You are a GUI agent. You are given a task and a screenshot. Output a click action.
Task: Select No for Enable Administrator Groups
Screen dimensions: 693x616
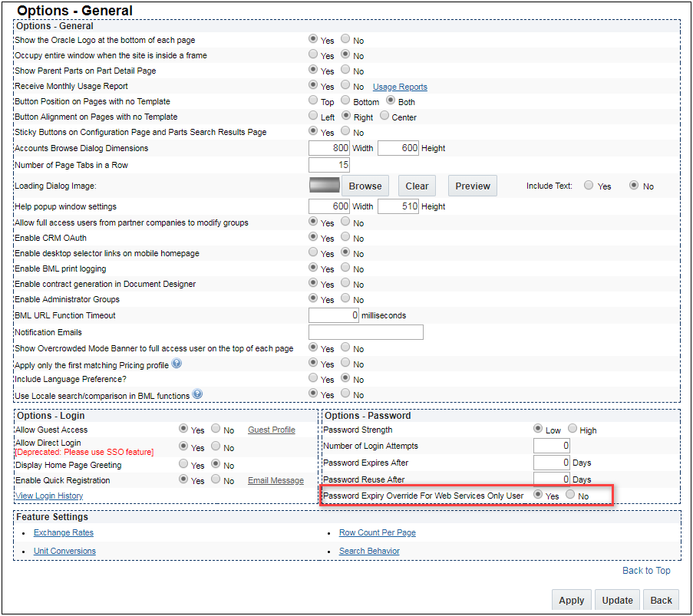(345, 298)
